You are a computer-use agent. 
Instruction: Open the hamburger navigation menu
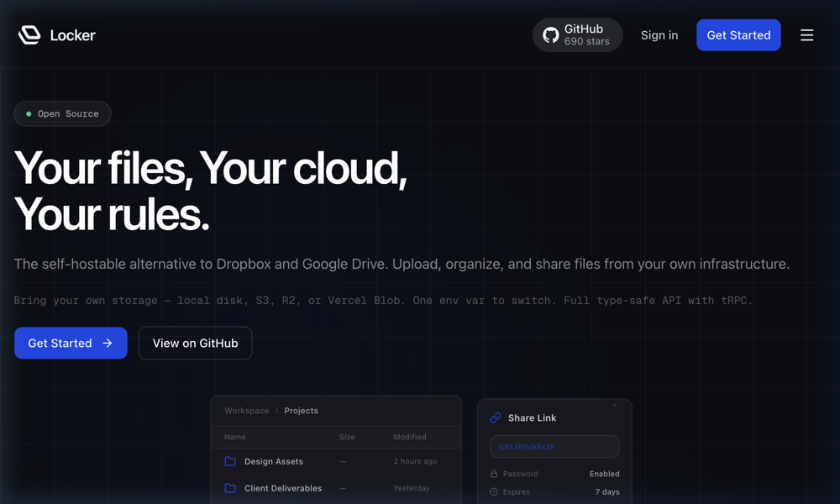click(806, 35)
